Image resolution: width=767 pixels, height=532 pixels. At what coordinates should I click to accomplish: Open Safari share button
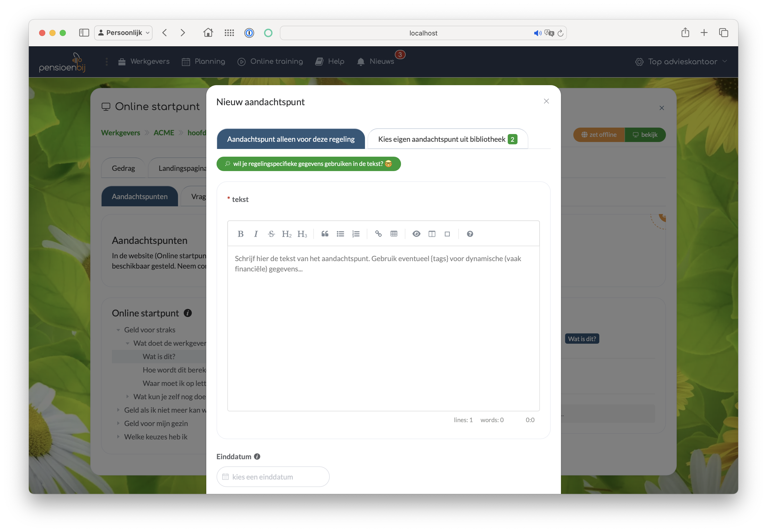[x=685, y=33]
